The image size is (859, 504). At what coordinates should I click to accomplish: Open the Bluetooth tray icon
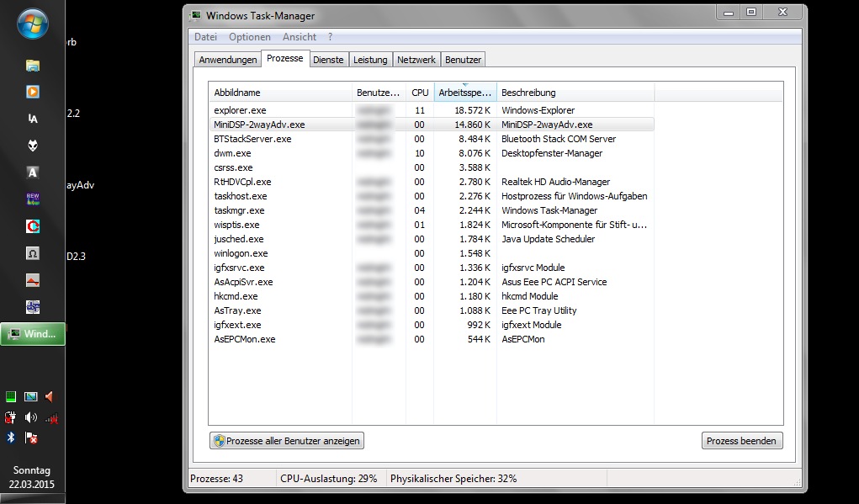click(11, 438)
